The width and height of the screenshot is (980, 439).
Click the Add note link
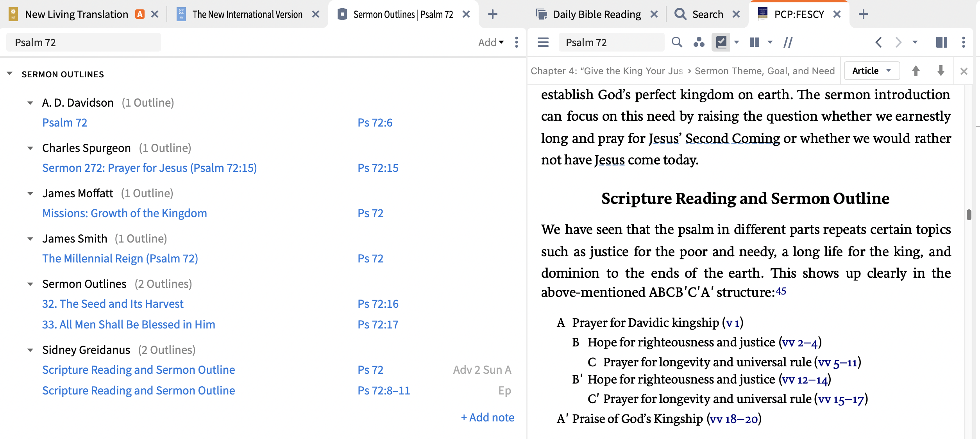click(488, 418)
